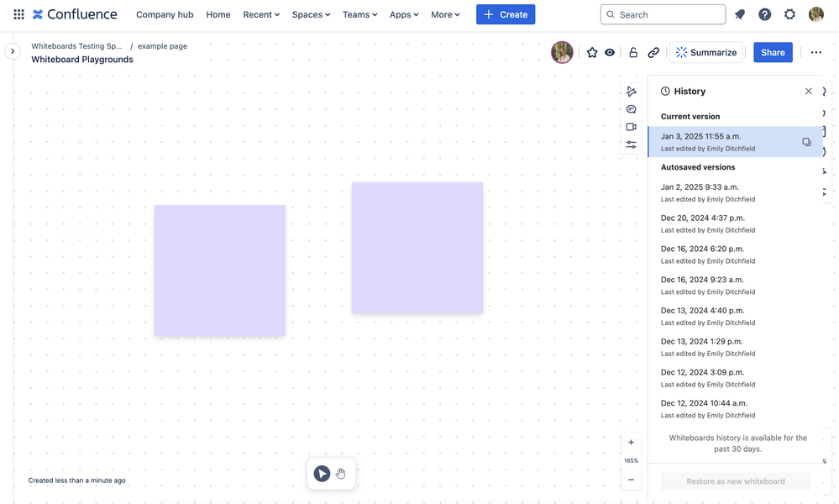Zoom in with the plus button
Viewport: 839px width, 504px height.
(x=631, y=443)
